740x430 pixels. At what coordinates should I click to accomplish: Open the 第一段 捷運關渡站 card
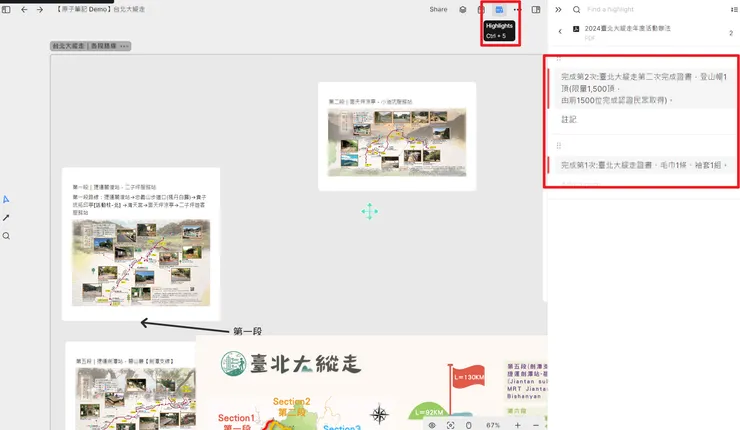pos(141,244)
